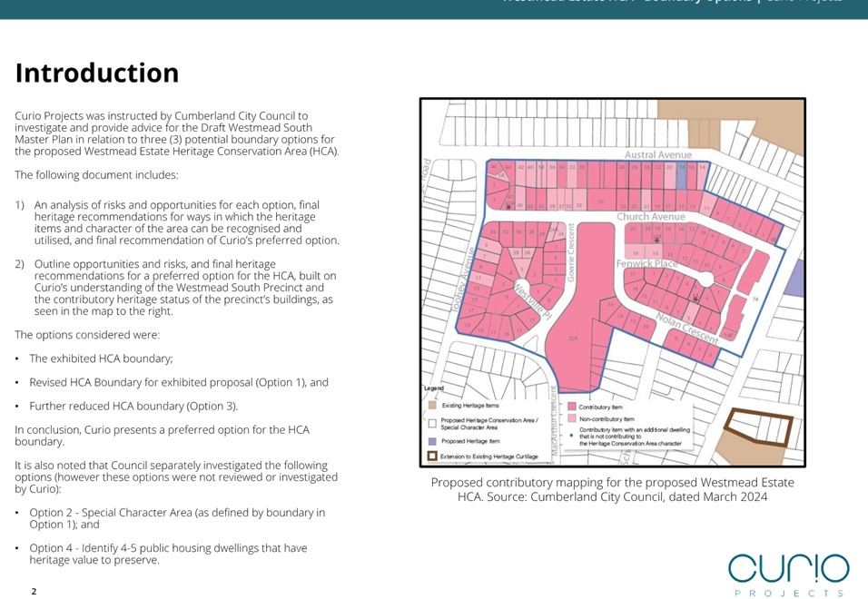The width and height of the screenshot is (868, 599).
Task: Click the Contributory Item pink legend swatch
Action: pos(571,407)
